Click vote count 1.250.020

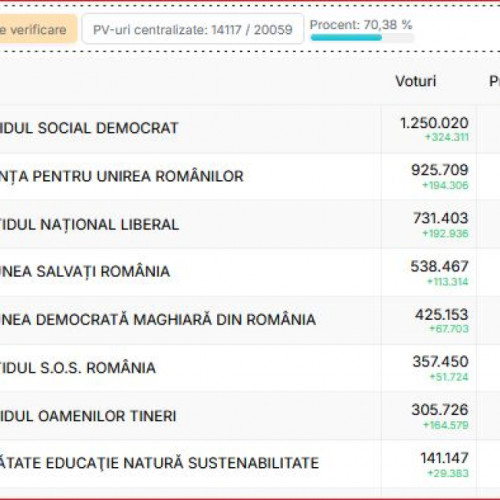point(434,123)
